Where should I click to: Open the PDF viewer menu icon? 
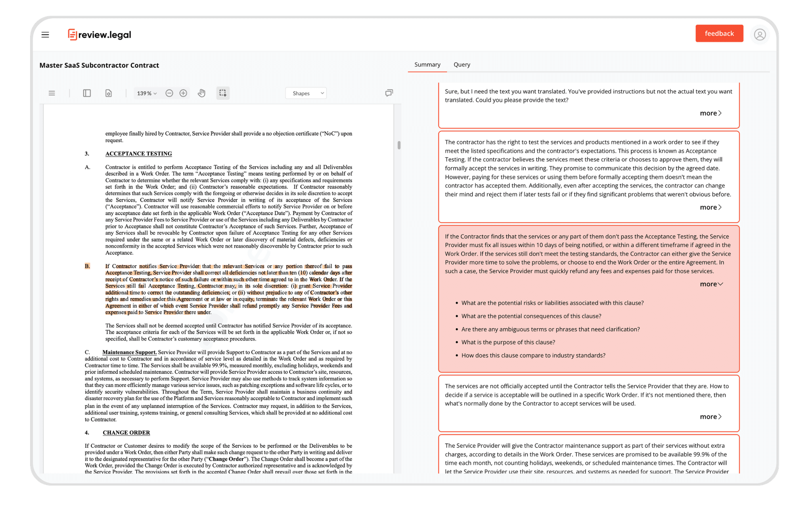[52, 93]
